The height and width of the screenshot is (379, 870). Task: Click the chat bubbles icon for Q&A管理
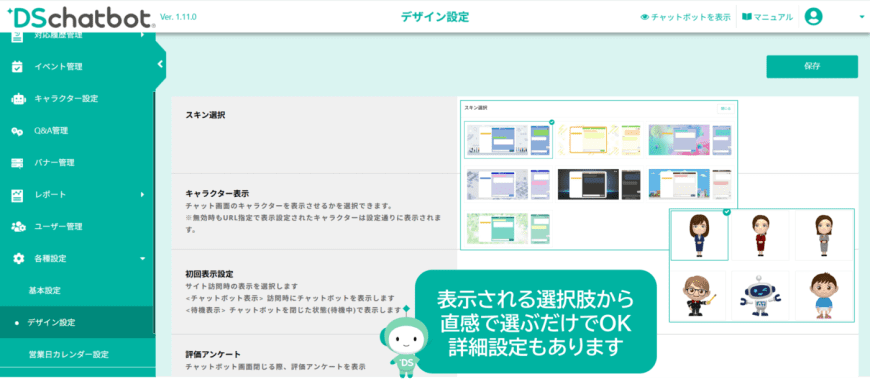[x=18, y=132]
